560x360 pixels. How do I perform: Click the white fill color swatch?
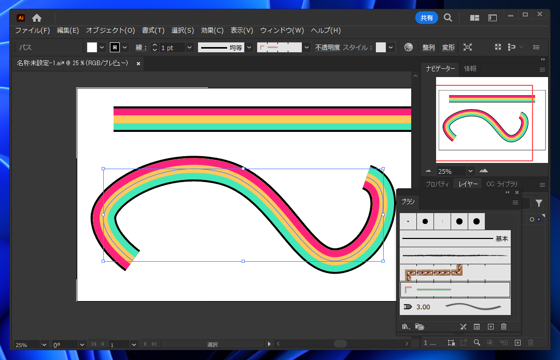point(92,47)
